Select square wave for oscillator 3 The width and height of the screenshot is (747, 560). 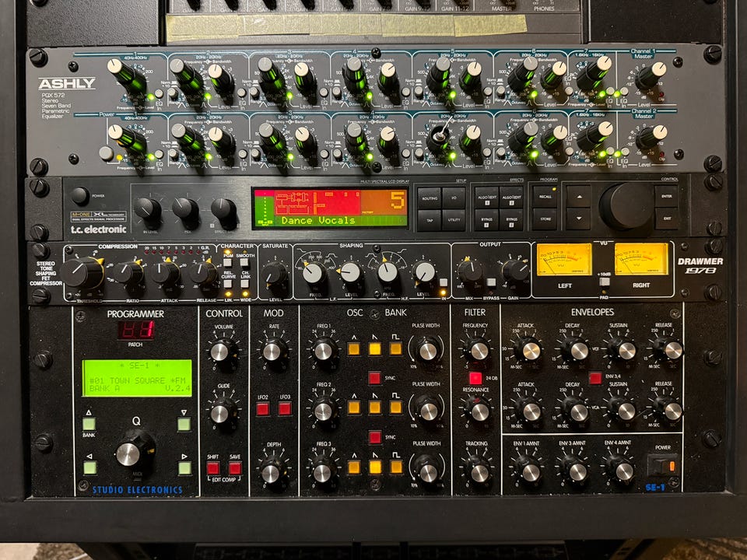click(396, 467)
